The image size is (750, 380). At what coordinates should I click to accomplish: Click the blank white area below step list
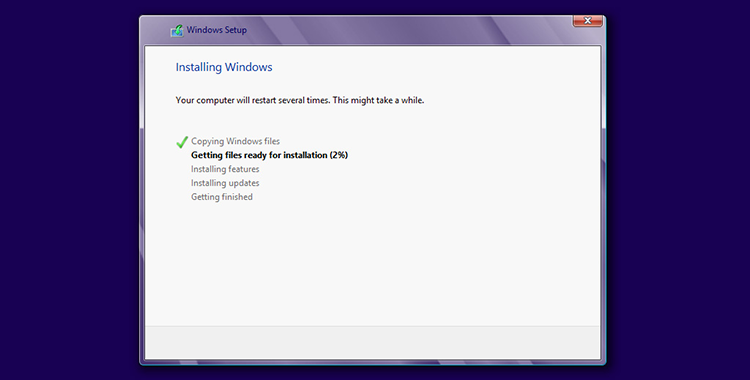pos(373,263)
